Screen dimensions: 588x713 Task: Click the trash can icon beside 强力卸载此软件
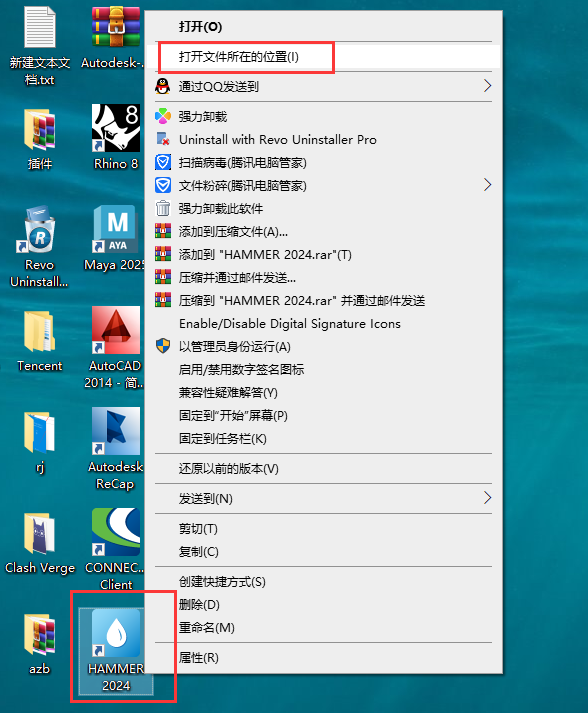[x=163, y=208]
